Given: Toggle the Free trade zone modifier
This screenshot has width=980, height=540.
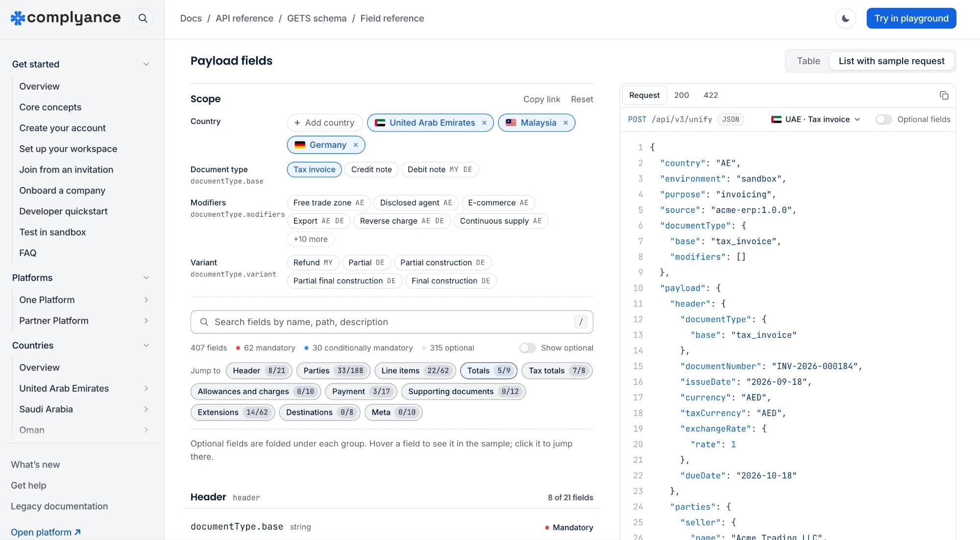Looking at the screenshot, I should pyautogui.click(x=328, y=203).
